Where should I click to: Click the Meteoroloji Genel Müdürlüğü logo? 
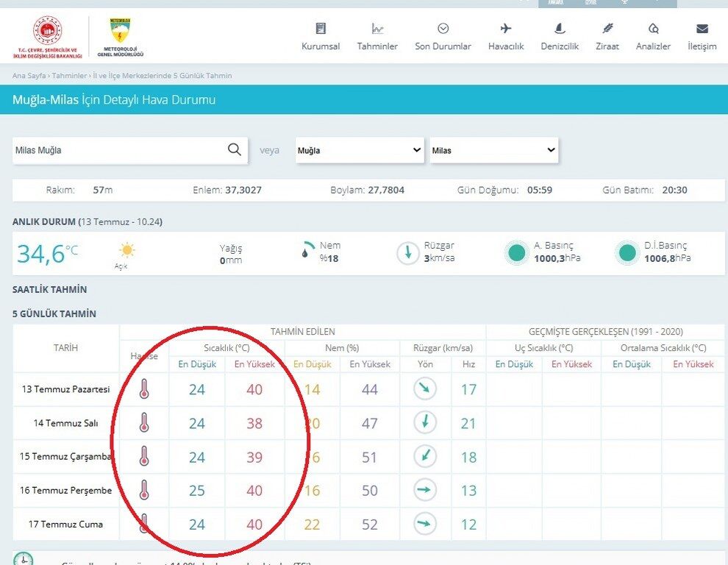coord(121,38)
